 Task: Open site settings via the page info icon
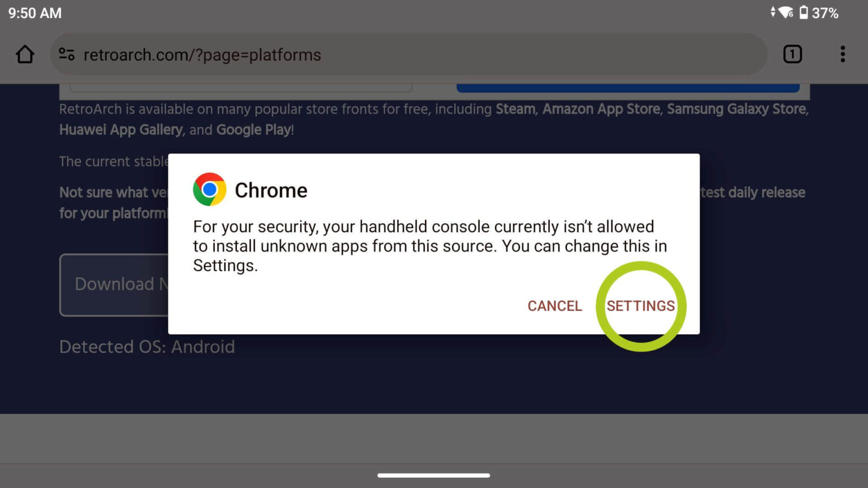coord(66,54)
